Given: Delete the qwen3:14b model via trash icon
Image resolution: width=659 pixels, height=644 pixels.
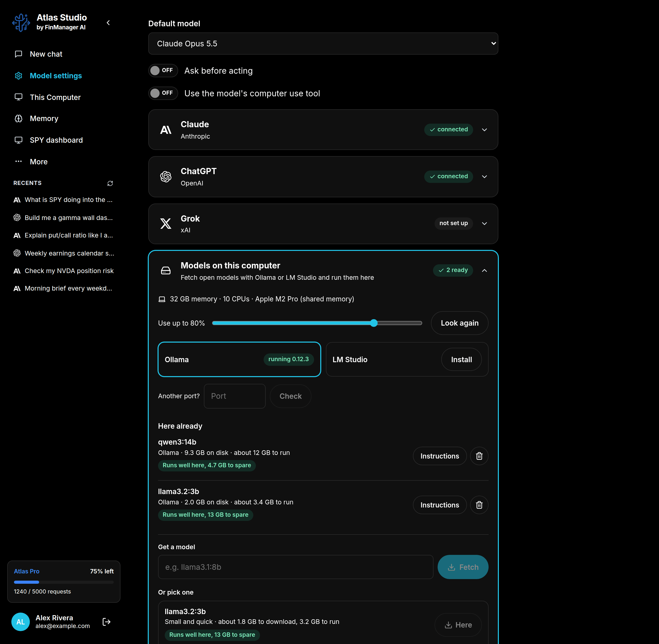Looking at the screenshot, I should click(x=479, y=456).
